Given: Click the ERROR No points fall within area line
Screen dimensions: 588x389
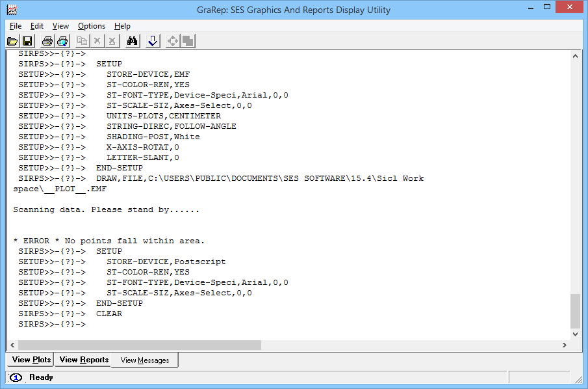Looking at the screenshot, I should point(109,241).
